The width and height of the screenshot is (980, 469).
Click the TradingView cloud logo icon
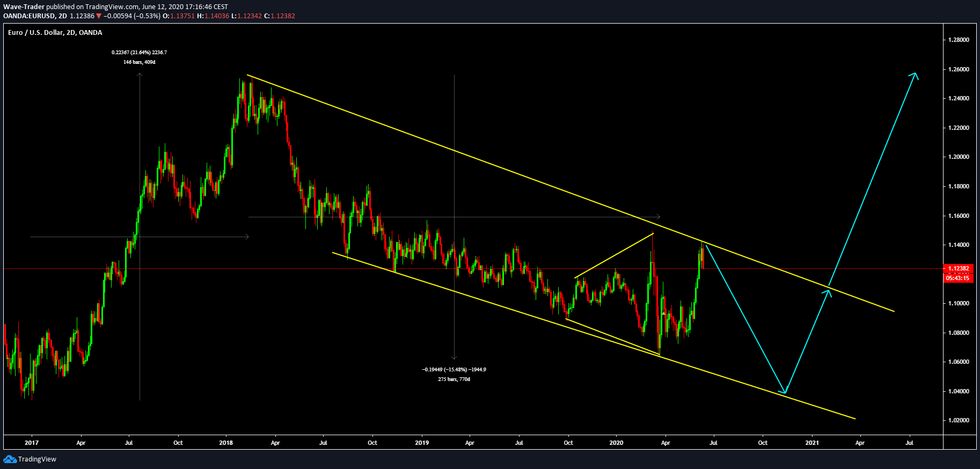[10, 459]
